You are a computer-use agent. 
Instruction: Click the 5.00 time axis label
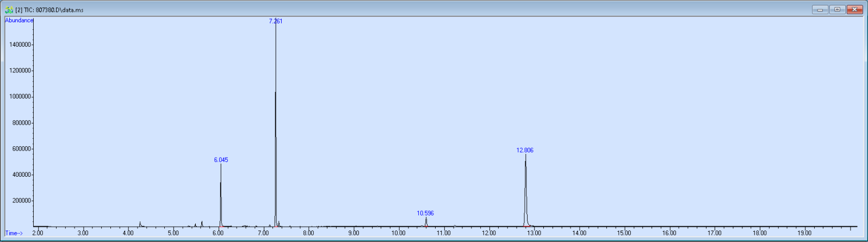coord(173,233)
